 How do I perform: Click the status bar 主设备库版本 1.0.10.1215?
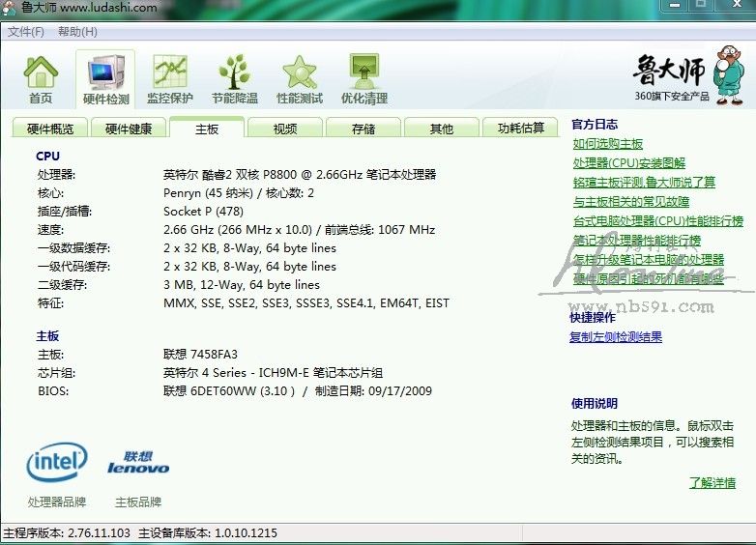tap(208, 533)
